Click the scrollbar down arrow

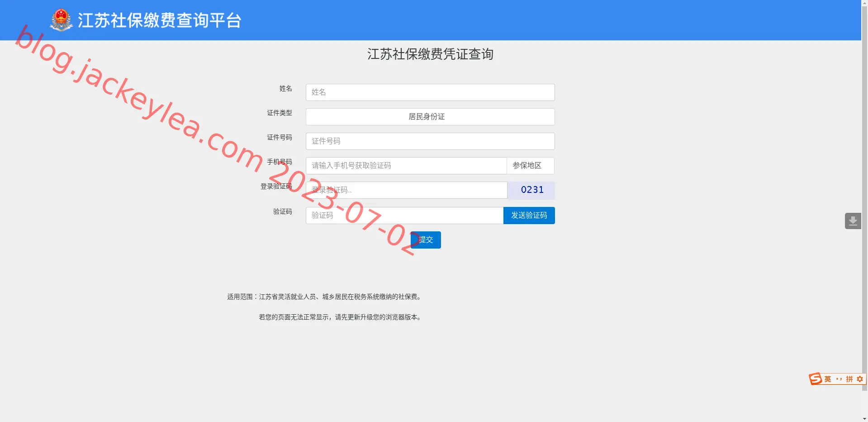865,418
